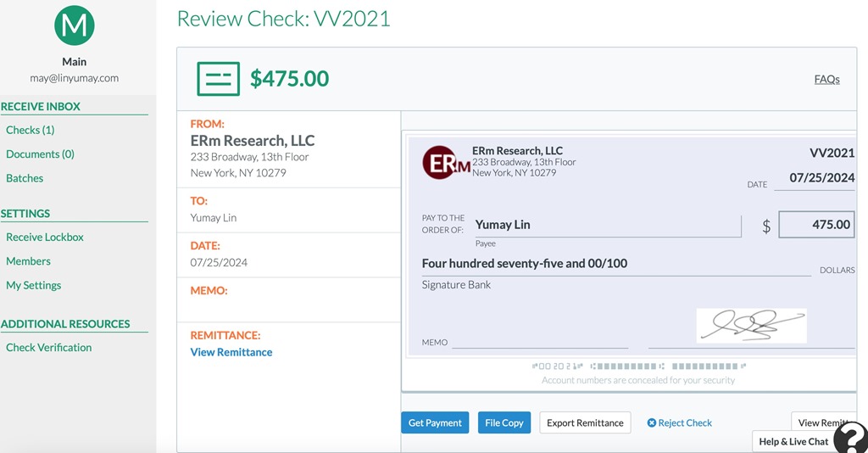Click the green check icon beside $475.00

point(218,79)
